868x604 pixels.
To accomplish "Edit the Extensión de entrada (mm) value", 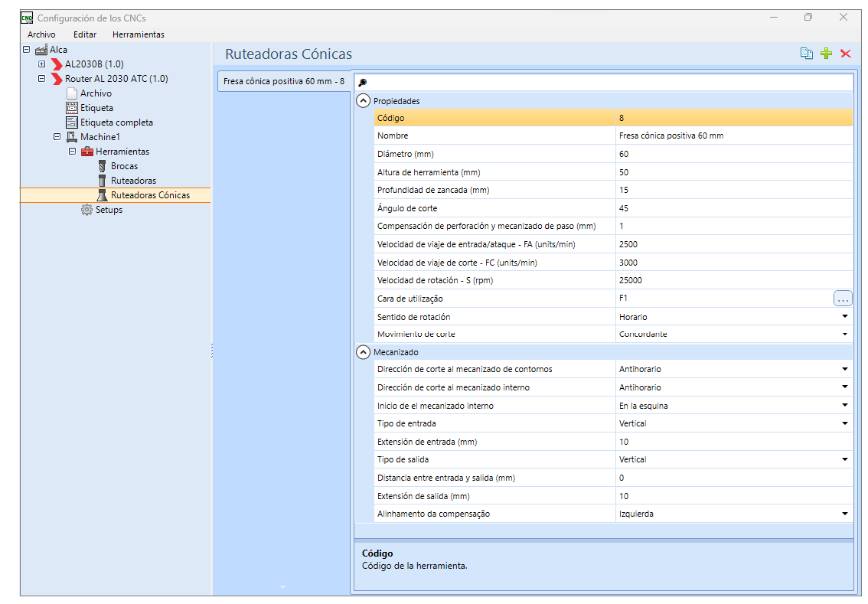I will tap(734, 442).
